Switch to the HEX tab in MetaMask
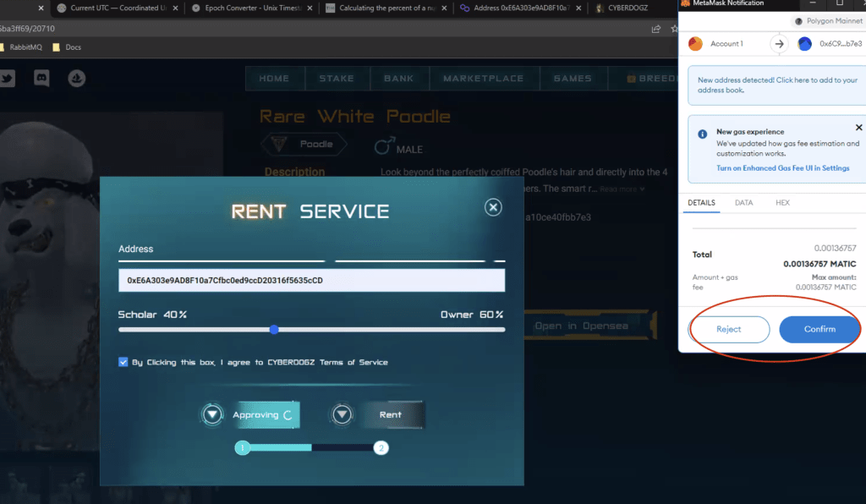The height and width of the screenshot is (504, 866). pos(782,203)
